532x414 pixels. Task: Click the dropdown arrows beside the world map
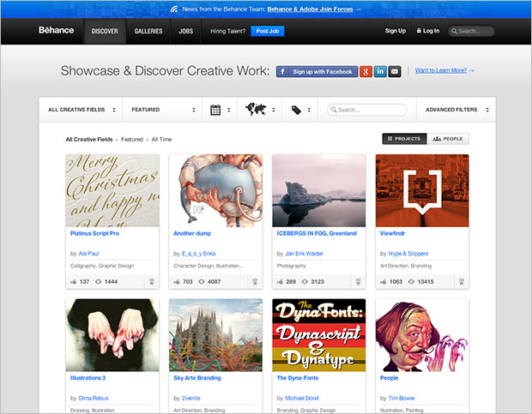[274, 110]
